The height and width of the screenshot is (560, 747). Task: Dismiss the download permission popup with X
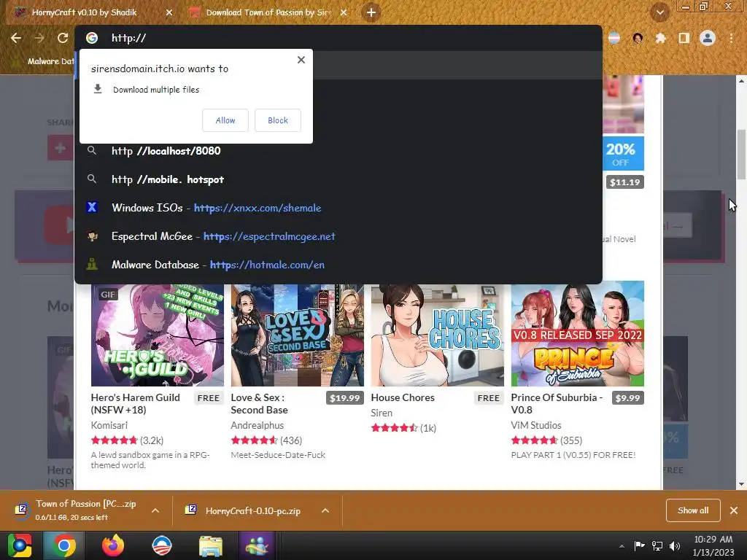301,60
